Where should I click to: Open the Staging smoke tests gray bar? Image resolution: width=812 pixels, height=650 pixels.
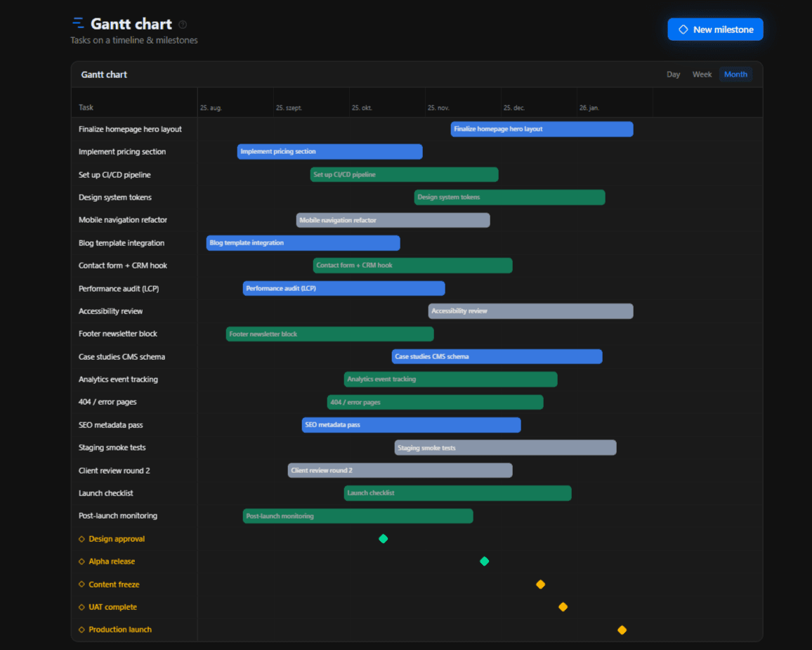pyautogui.click(x=506, y=448)
